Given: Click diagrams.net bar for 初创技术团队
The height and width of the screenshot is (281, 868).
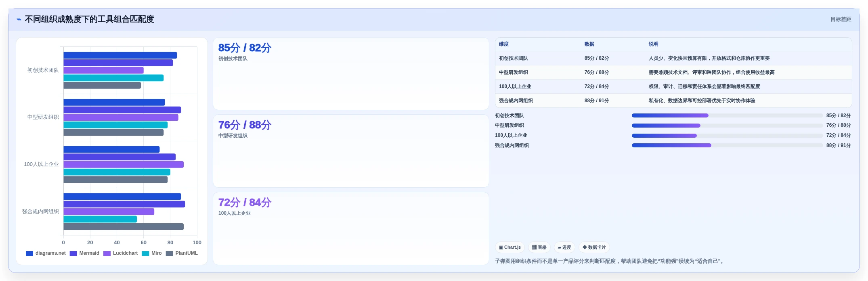Looking at the screenshot, I should point(120,55).
